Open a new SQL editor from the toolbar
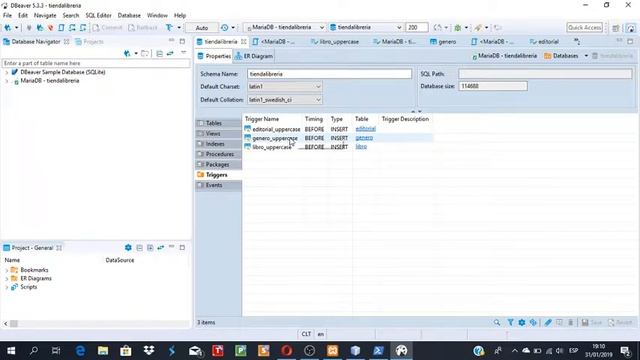Image resolution: width=640 pixels, height=360 pixels. click(x=61, y=28)
